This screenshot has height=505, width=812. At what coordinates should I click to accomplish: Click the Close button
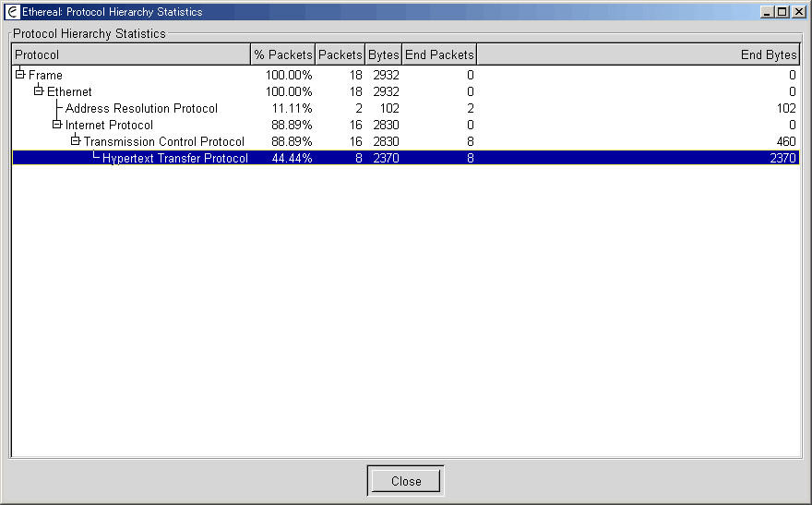click(x=406, y=481)
